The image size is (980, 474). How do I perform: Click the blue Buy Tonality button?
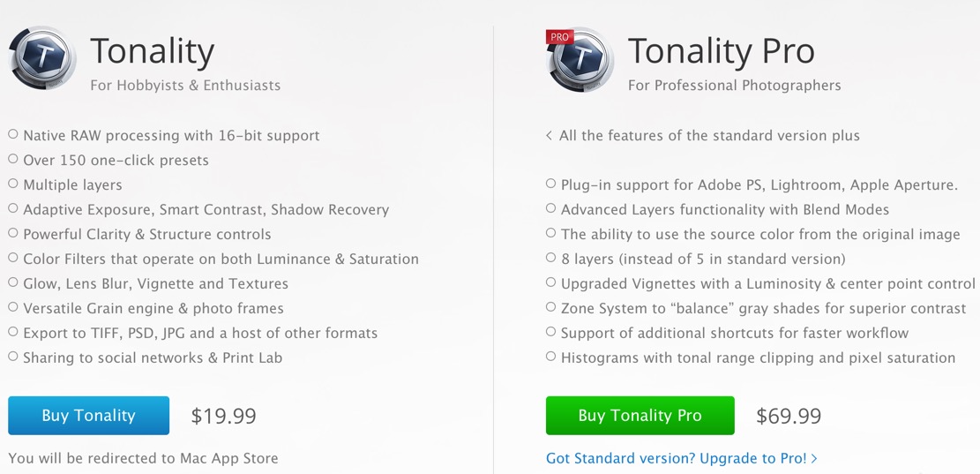pyautogui.click(x=89, y=415)
